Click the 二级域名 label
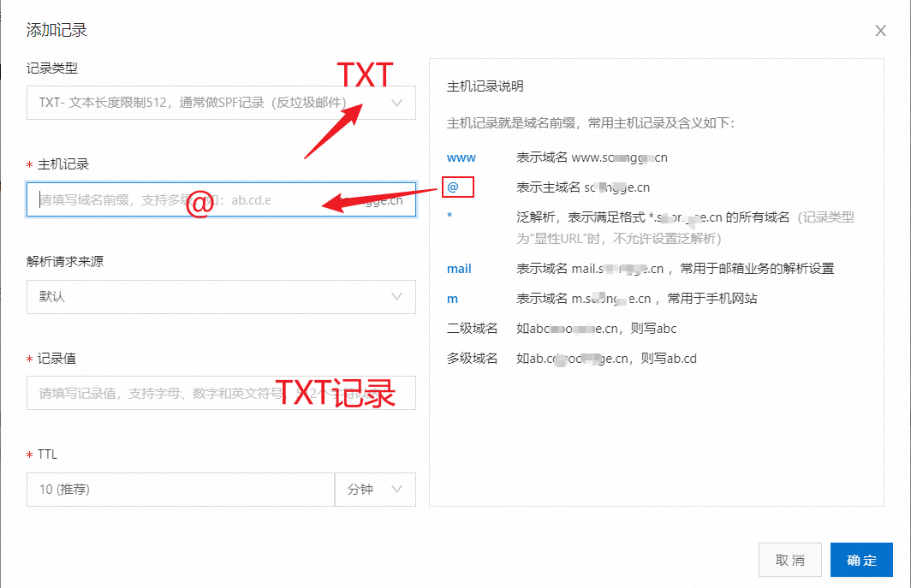The height and width of the screenshot is (588, 911). [x=472, y=329]
